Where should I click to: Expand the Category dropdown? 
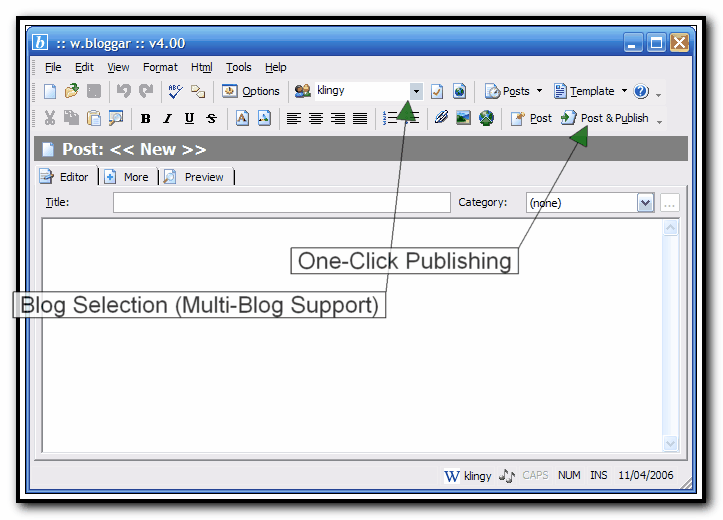(x=645, y=203)
